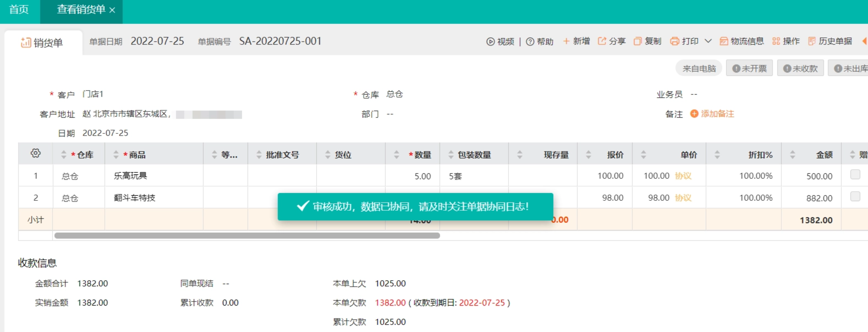This screenshot has height=332, width=868.
Task: Open table column settings gear
Action: tap(36, 154)
